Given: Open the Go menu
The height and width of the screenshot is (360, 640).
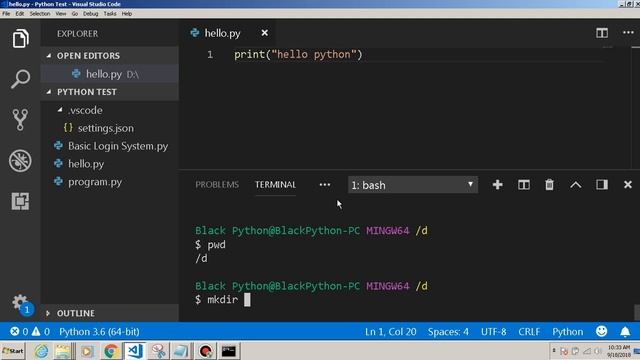Looking at the screenshot, I should pos(75,13).
